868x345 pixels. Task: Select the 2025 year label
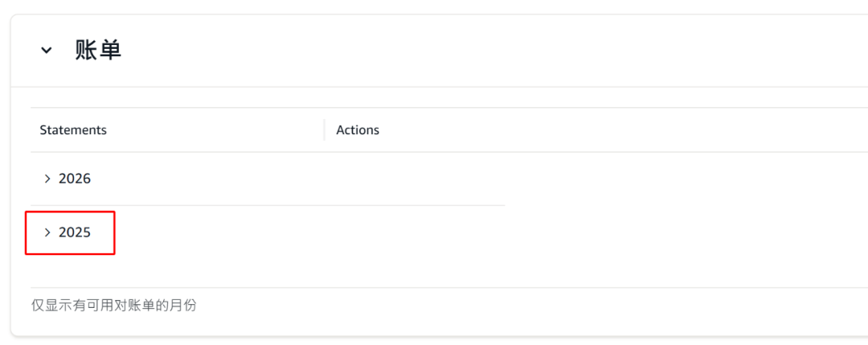point(75,232)
